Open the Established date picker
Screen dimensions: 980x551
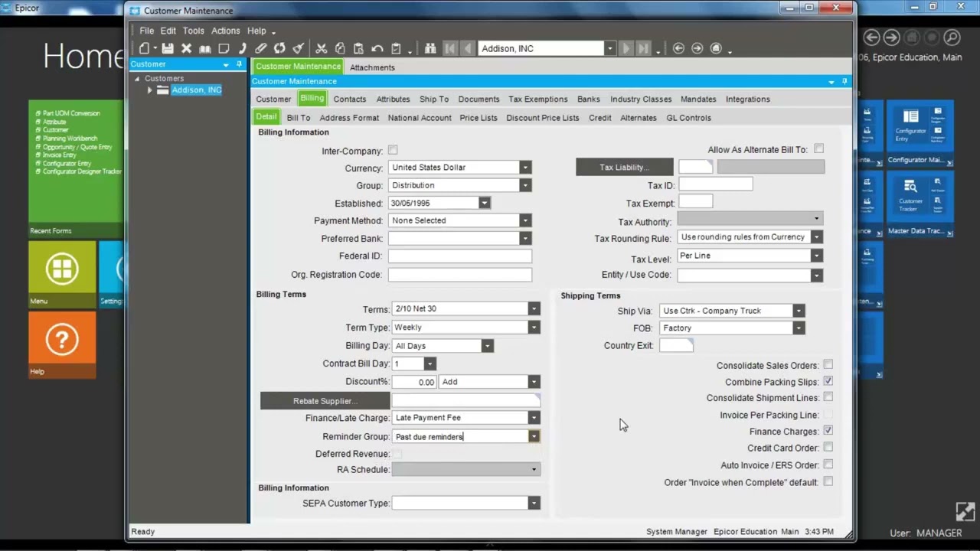point(485,203)
